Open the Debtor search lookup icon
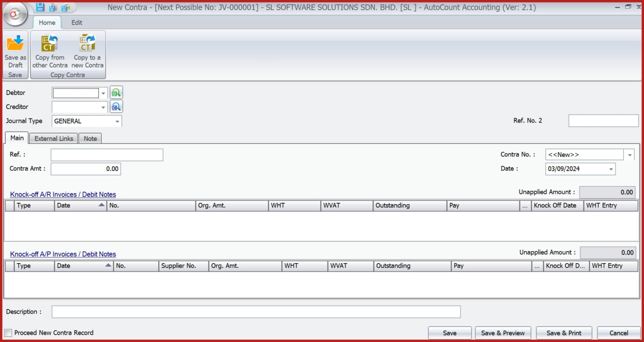Screen dimensions: 644x342 pyautogui.click(x=116, y=92)
